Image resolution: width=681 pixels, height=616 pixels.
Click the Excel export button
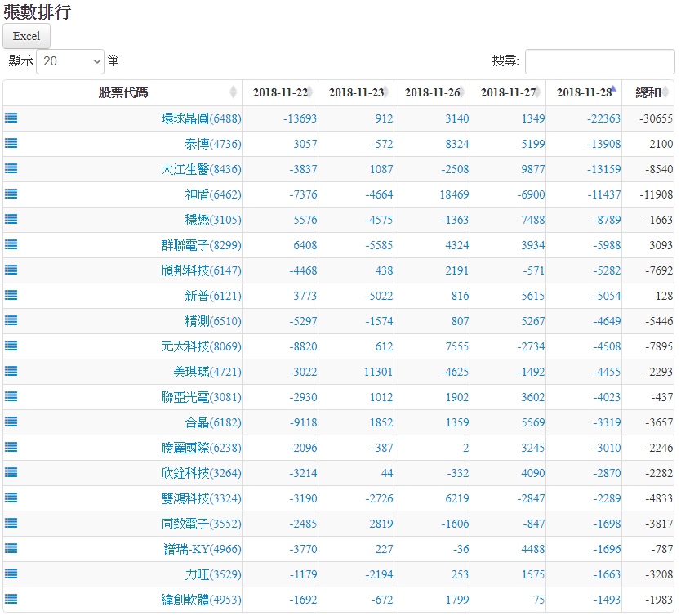tap(27, 36)
